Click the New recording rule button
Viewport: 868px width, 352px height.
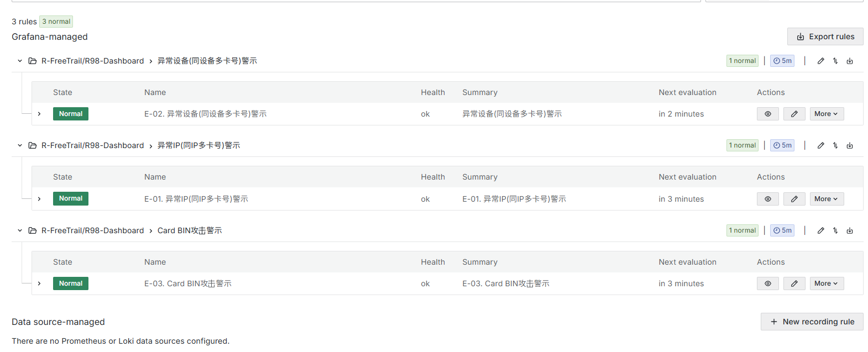pos(812,322)
